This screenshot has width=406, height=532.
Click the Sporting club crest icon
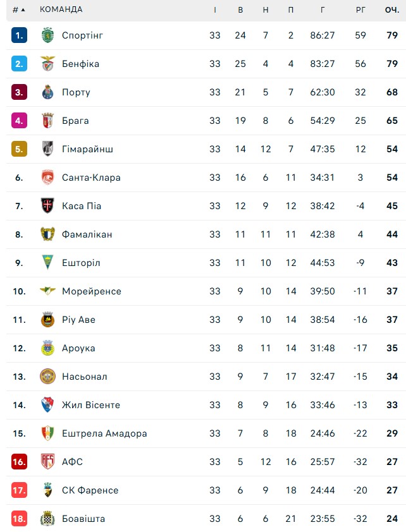(x=47, y=35)
